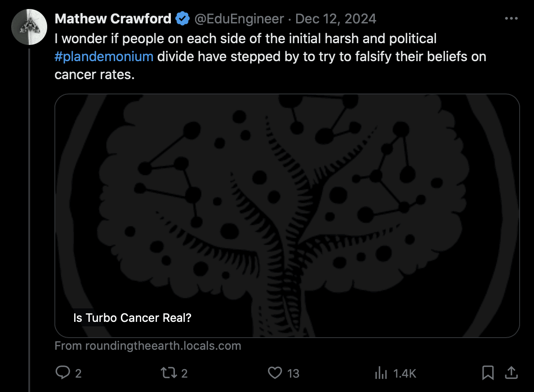Bookmark this post

click(488, 373)
